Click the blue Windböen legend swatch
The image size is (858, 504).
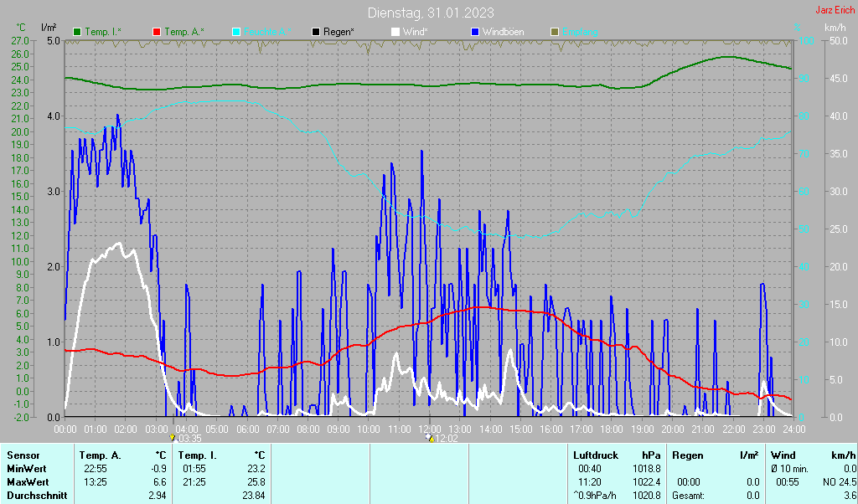tap(475, 33)
